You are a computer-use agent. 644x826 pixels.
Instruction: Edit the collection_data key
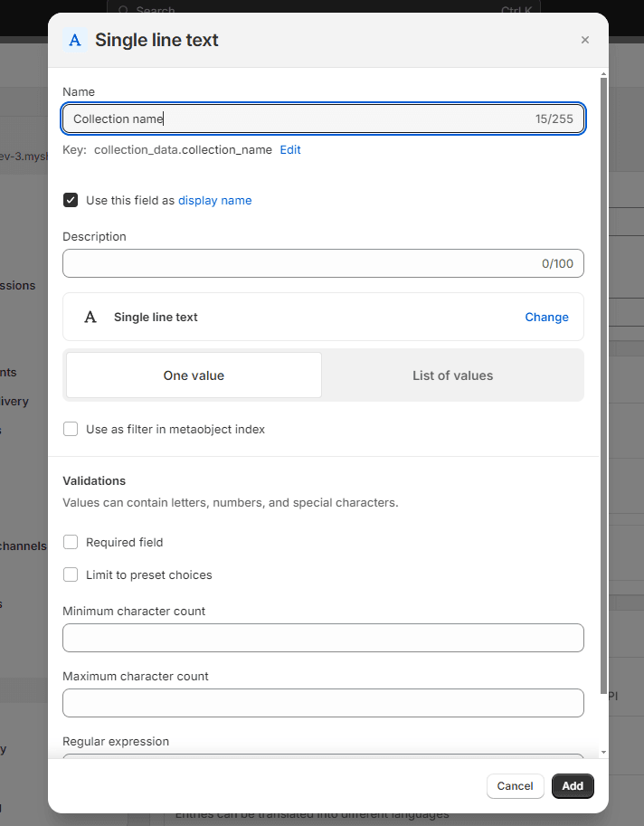289,150
